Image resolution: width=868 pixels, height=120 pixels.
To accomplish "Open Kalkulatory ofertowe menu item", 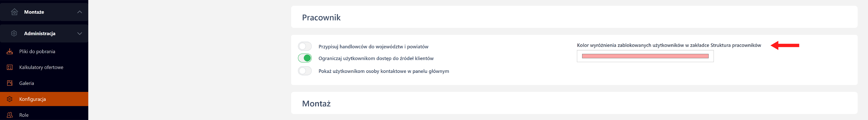I will click(x=41, y=67).
